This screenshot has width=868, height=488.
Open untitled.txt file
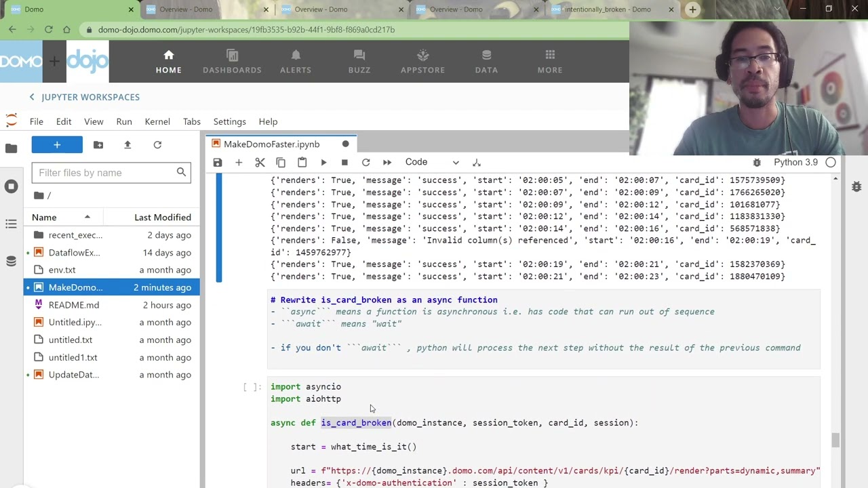(x=112, y=340)
